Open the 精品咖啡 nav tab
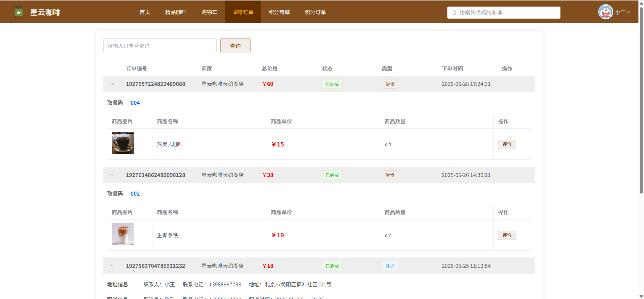Image resolution: width=644 pixels, height=299 pixels. point(176,12)
